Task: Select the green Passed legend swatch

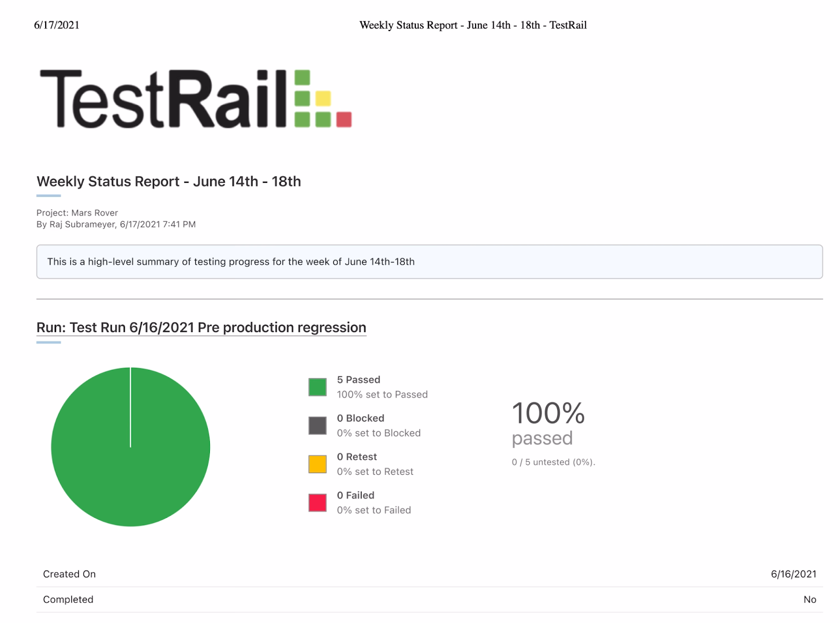Action: tap(317, 387)
